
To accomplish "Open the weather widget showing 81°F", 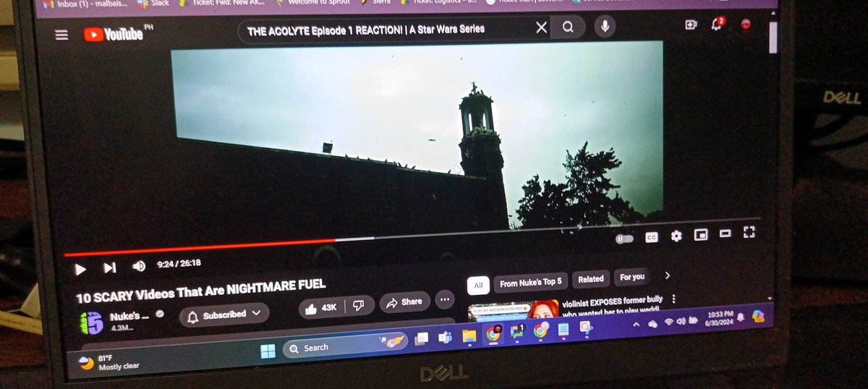I will click(x=109, y=362).
